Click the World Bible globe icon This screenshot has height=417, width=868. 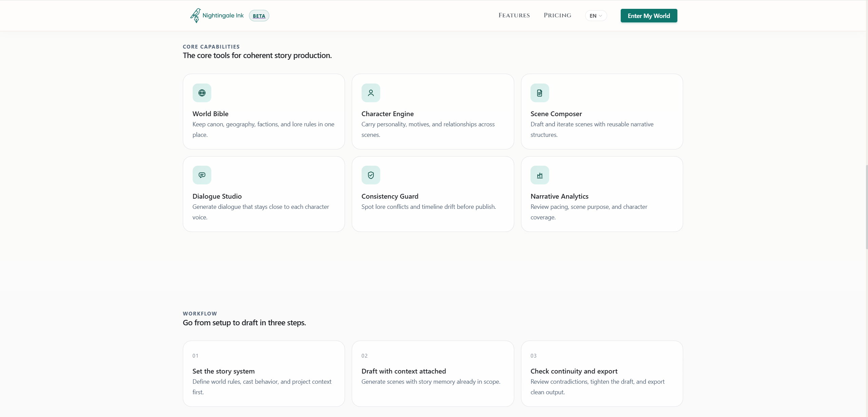[x=202, y=93]
